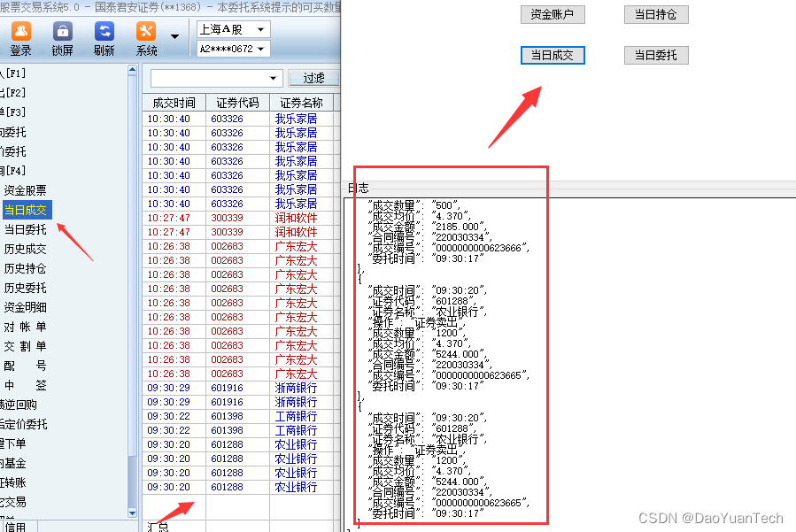Screen dimensions: 796x532
Task: Select the [F1] entry in the left menu
Action: click(x=12, y=73)
